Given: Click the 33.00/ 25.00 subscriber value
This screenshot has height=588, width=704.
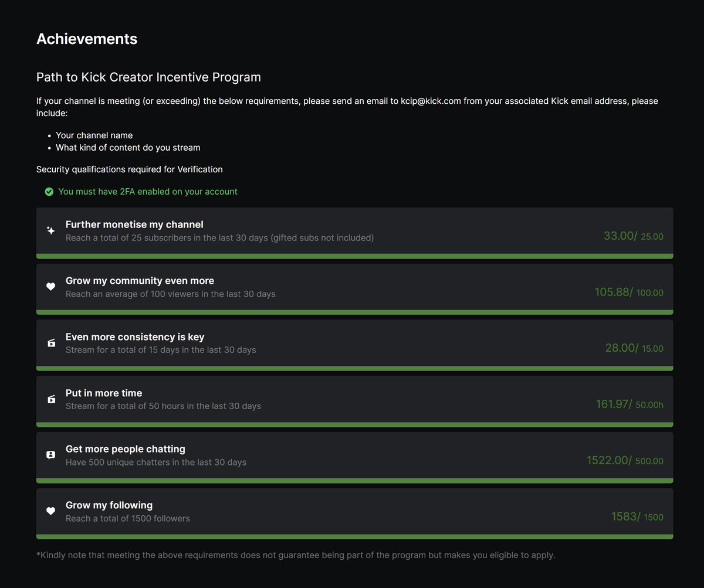Looking at the screenshot, I should click(x=634, y=236).
